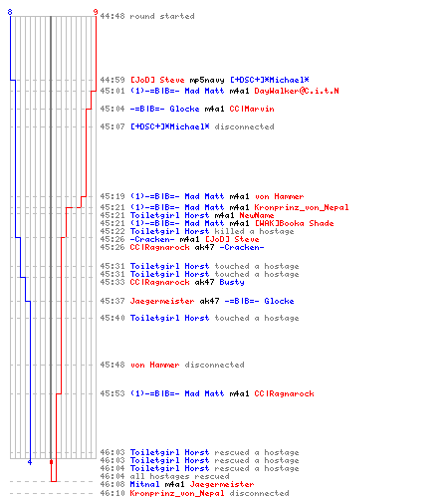Click the red team count 9 label
The height and width of the screenshot is (498, 448).
[96, 12]
